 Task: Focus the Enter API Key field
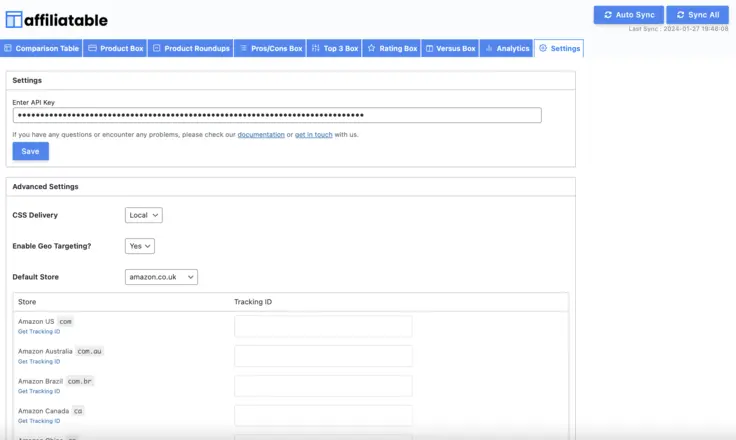point(277,115)
